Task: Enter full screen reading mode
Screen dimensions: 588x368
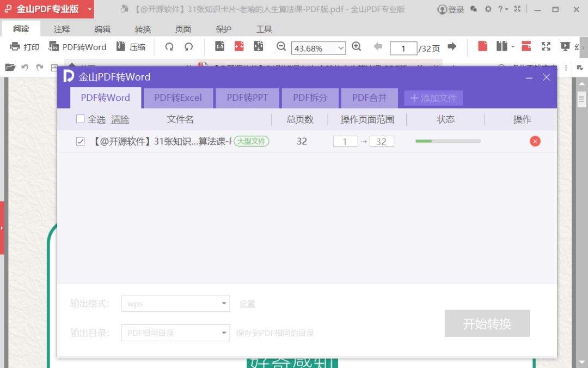Action: tap(546, 47)
